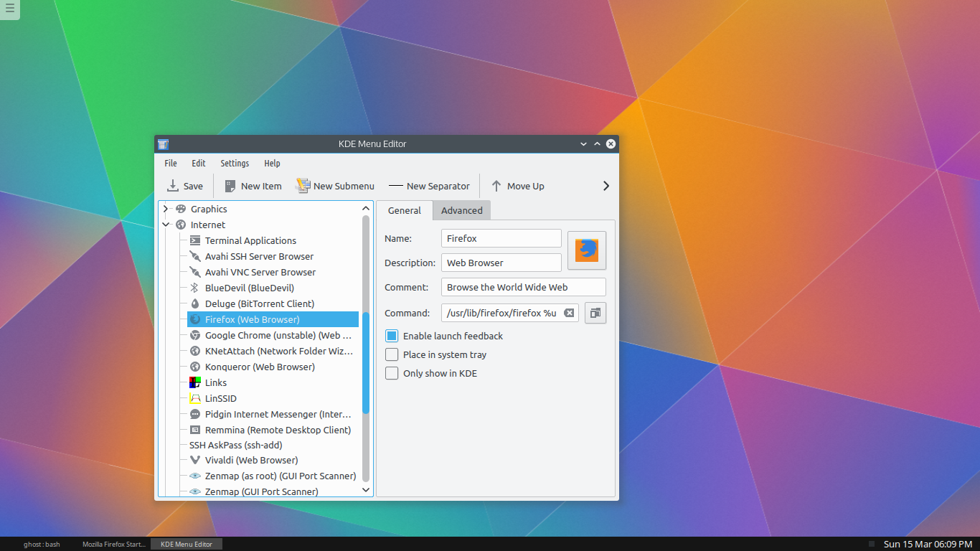This screenshot has height=551, width=980.
Task: Select the BlueDevil bluetooth icon
Action: click(x=194, y=288)
